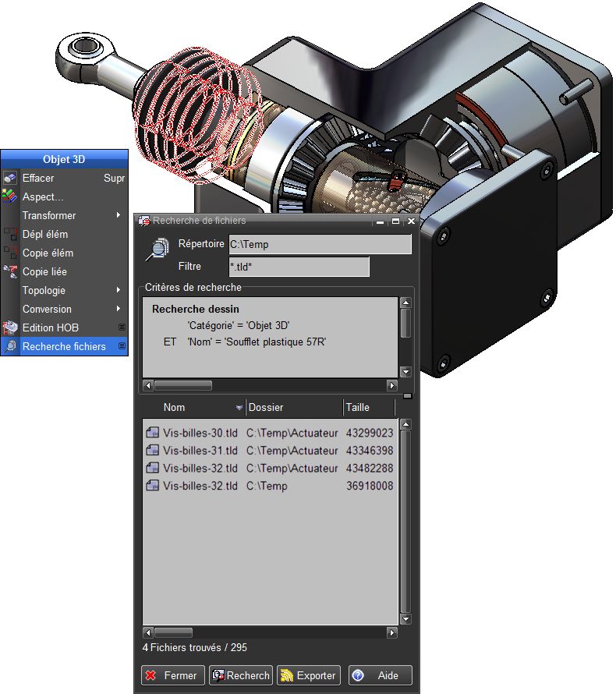Click the icon of Vis-billes-32.tld in C:\Temp
Screen dimensions: 616x694
(x=152, y=486)
